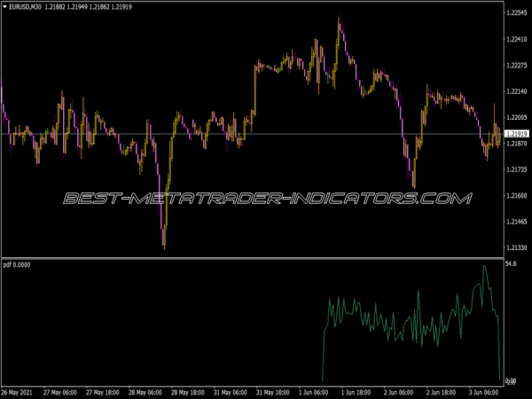
Task: Click the 1.22005 price axis label
Action: click(516, 117)
